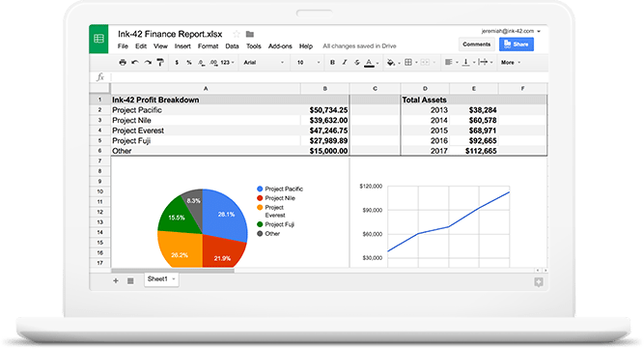Open the Tools menu
The image size is (644, 349).
[x=253, y=46]
